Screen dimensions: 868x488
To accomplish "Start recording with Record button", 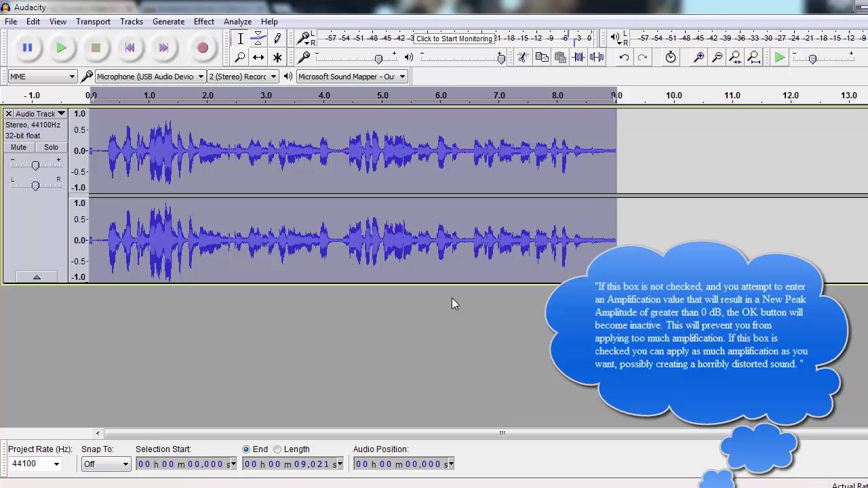I will click(202, 47).
